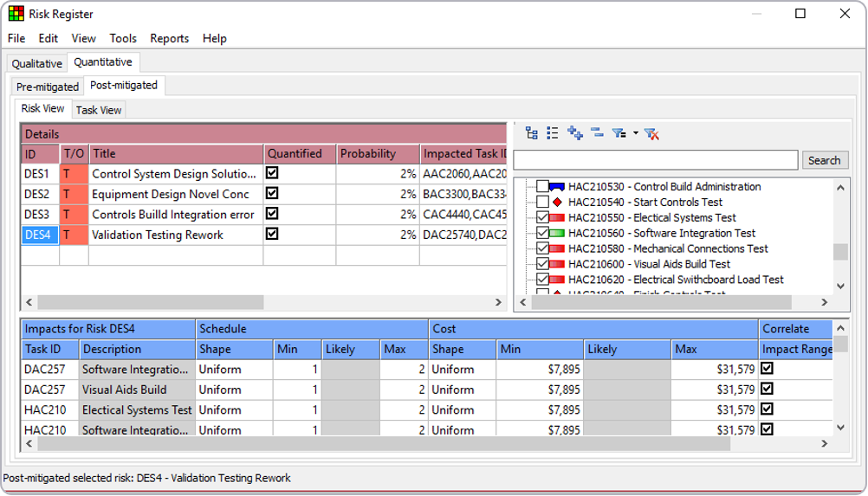Sort by the Probability column header
The width and height of the screenshot is (868, 496).
378,154
